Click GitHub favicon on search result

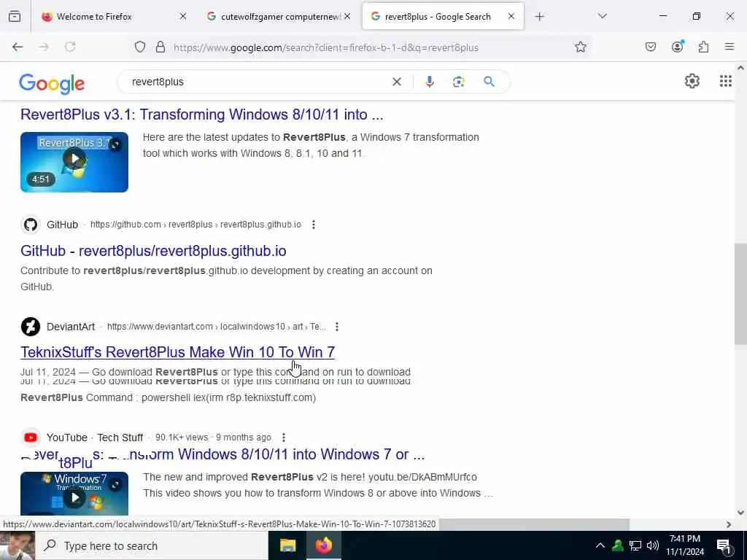tap(31, 225)
